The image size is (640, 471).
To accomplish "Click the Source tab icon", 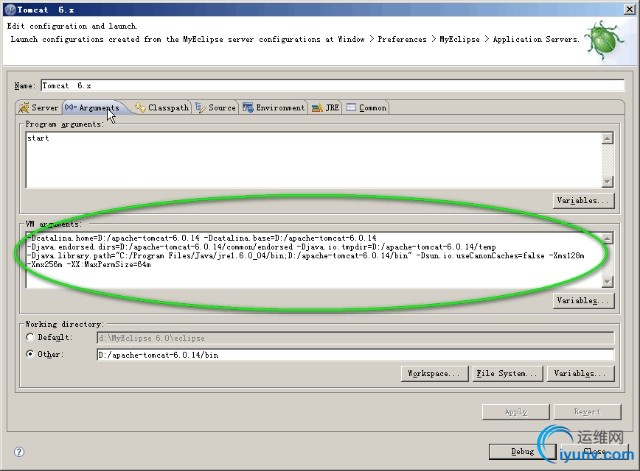I will click(200, 107).
